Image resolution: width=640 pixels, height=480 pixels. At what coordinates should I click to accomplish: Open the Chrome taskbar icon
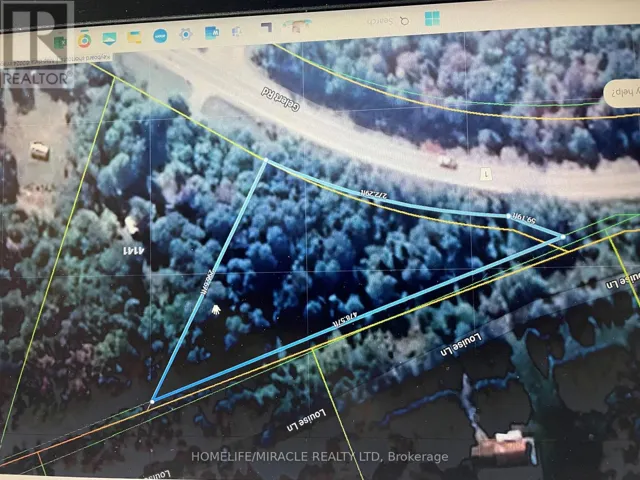coord(84,40)
